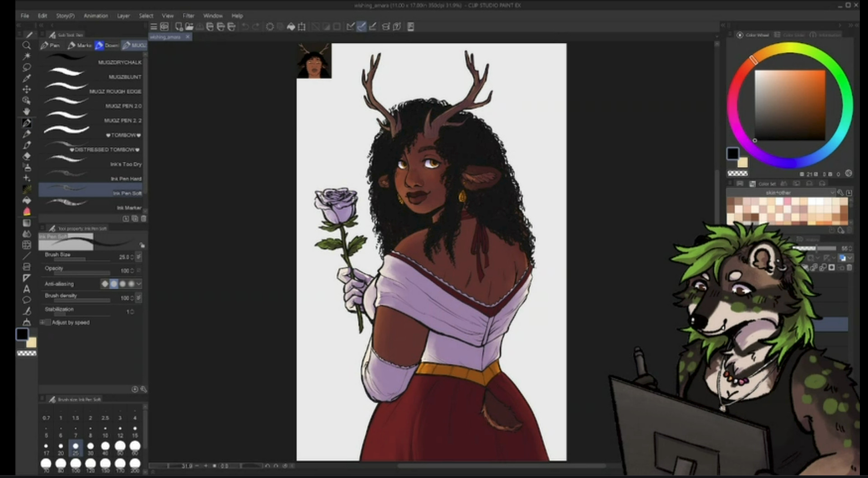Open the Filter menu
868x478 pixels.
click(188, 16)
